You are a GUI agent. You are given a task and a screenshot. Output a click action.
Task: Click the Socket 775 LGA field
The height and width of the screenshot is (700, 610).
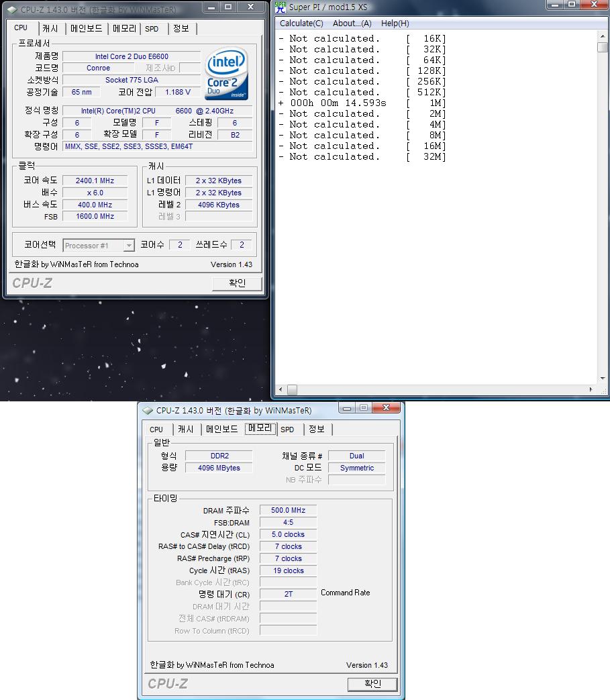(x=132, y=80)
